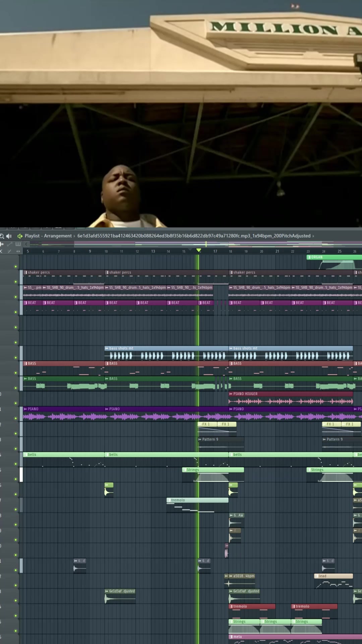Mute the purple PIANO track
This screenshot has height=644, width=362.
coord(15,418)
